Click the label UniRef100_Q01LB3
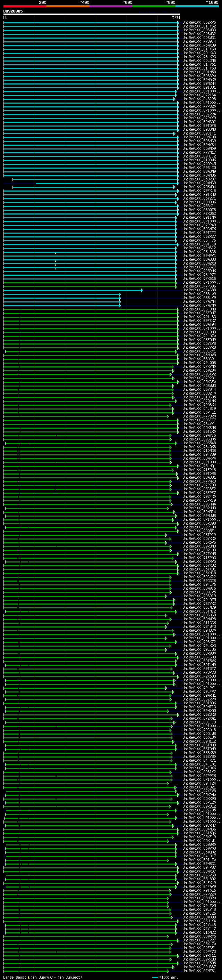 [199, 317]
